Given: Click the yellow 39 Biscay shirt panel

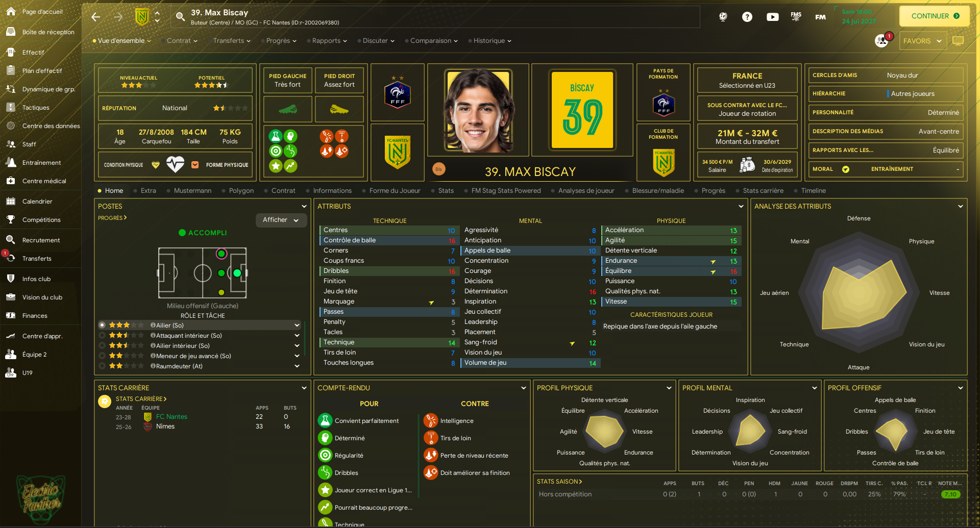Looking at the screenshot, I should 582,110.
